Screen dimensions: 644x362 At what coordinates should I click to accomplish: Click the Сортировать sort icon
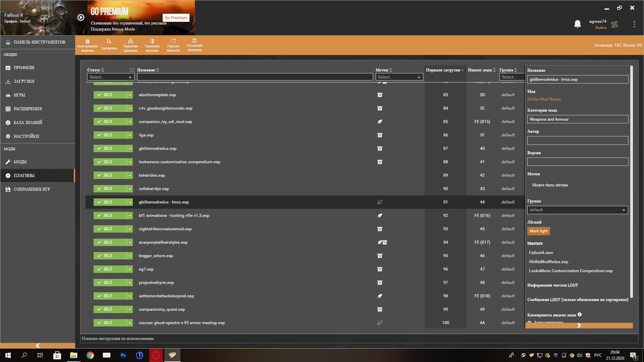coord(109,41)
